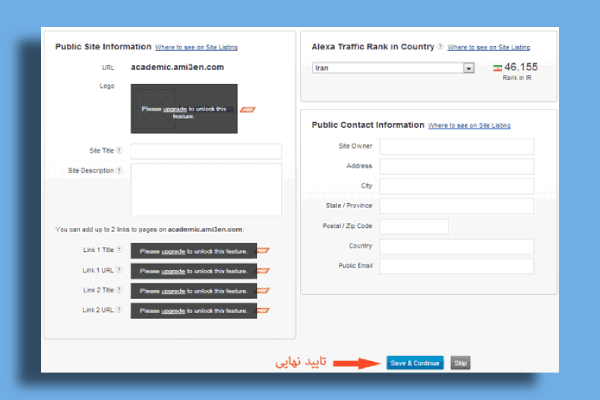Select the Site Owner text field
This screenshot has width=600, height=400.
(x=456, y=147)
